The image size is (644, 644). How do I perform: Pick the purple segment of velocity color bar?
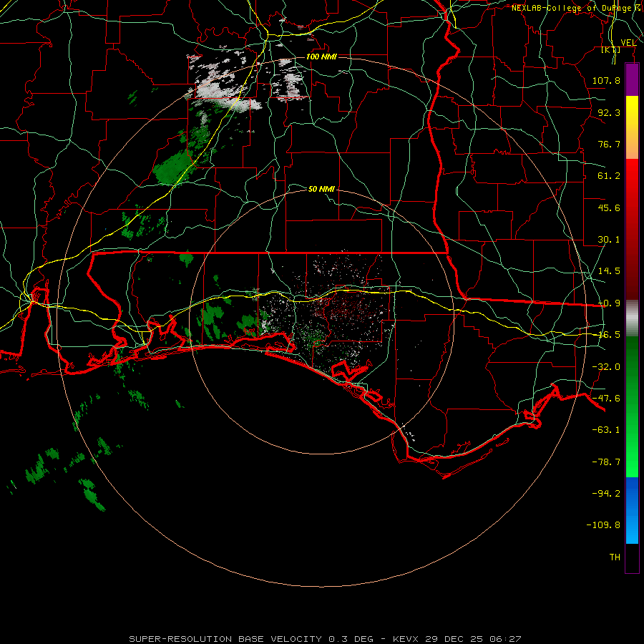pyautogui.click(x=632, y=79)
